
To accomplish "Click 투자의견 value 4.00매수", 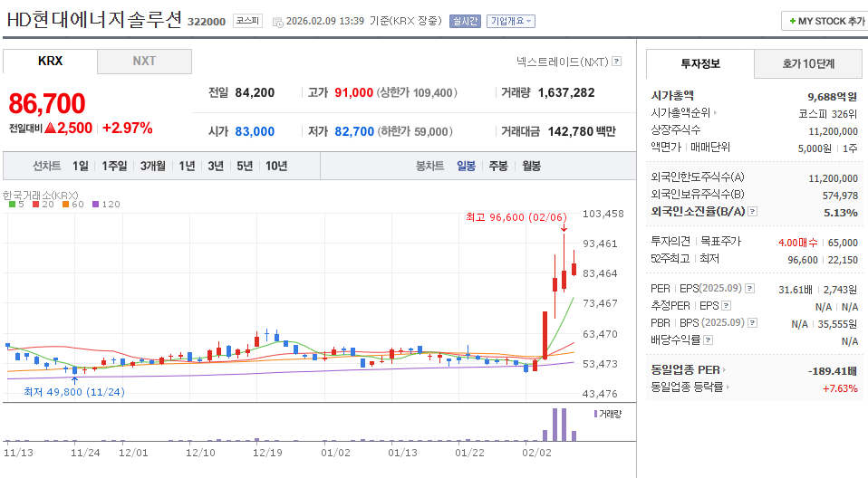I will click(x=797, y=243).
